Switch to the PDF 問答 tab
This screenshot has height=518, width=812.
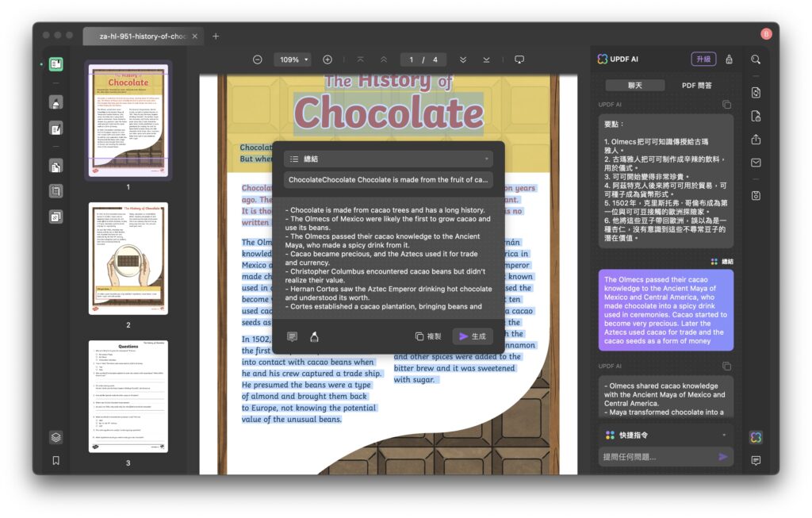coord(696,86)
